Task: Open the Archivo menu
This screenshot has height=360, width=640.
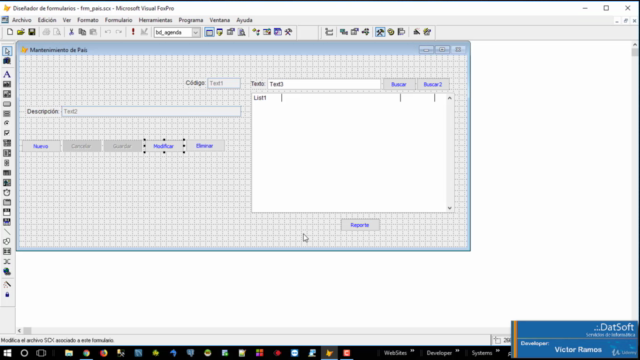Action: tap(22, 20)
